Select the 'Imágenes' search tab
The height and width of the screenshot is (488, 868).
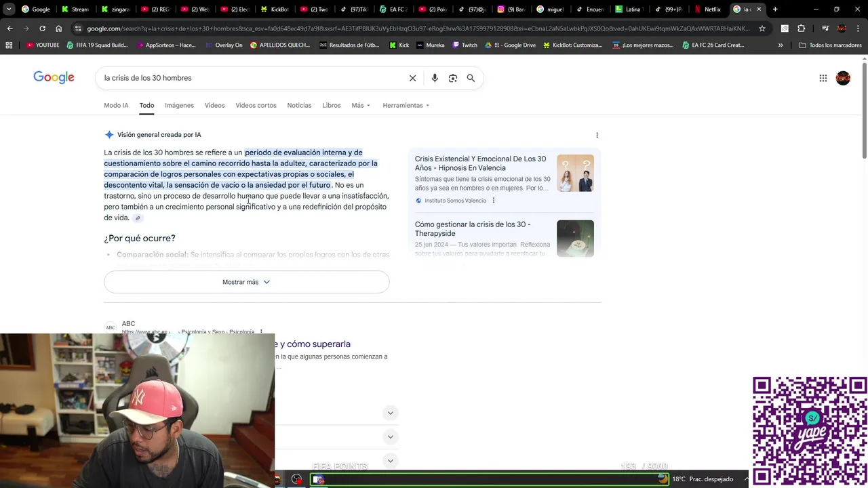[x=179, y=105]
